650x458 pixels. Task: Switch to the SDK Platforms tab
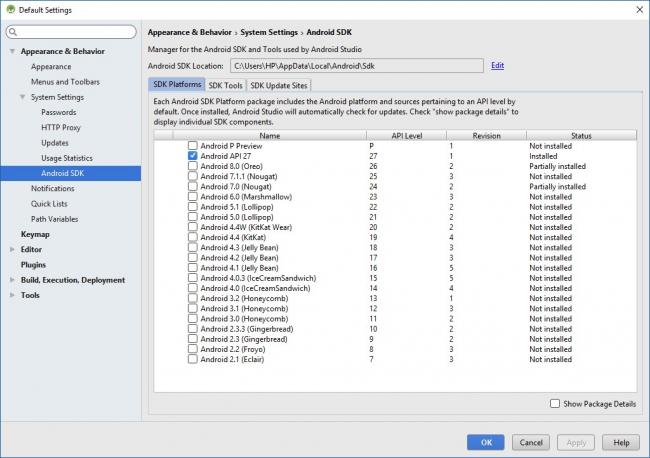177,85
